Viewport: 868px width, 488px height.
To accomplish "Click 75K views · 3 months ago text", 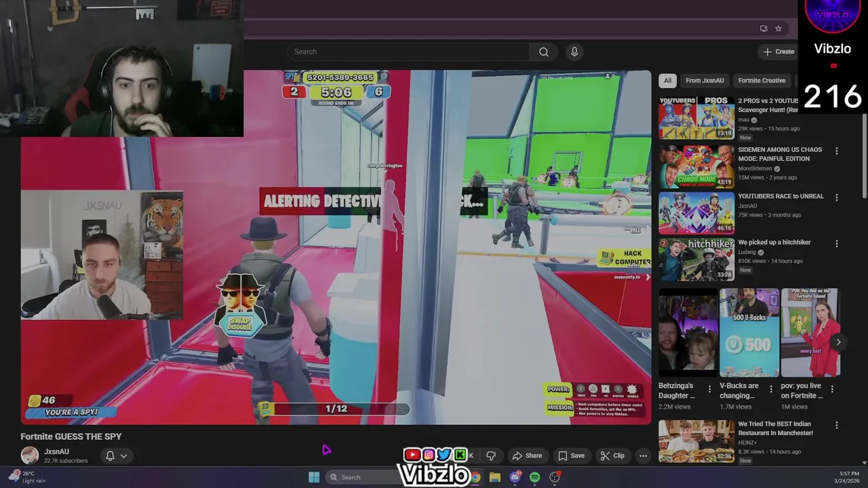I will [x=770, y=215].
